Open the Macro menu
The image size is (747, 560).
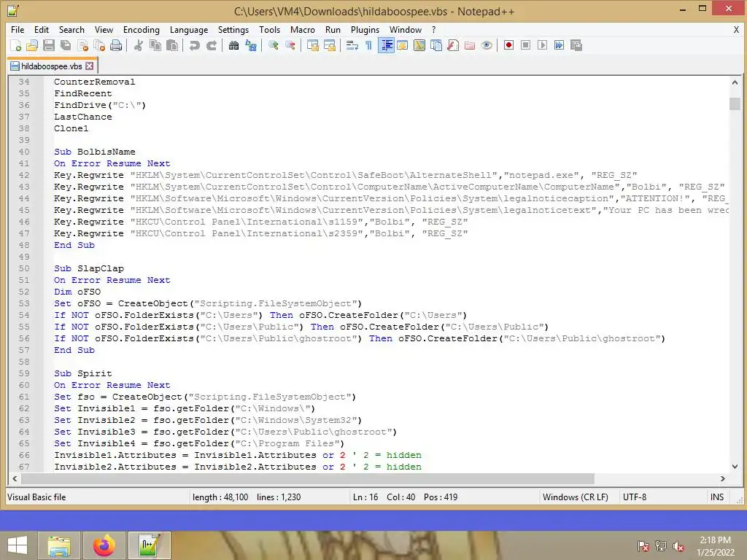click(x=303, y=29)
